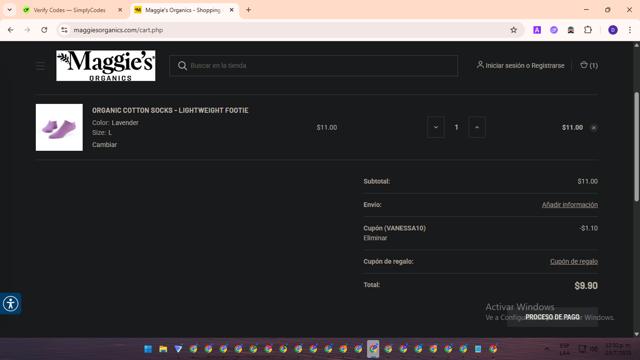The image size is (640, 360).
Task: Click the coupon discount '-$1.10'
Action: tap(589, 228)
